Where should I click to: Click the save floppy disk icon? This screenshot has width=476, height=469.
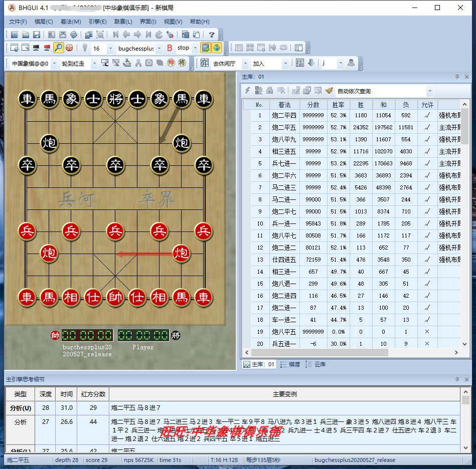tap(37, 35)
